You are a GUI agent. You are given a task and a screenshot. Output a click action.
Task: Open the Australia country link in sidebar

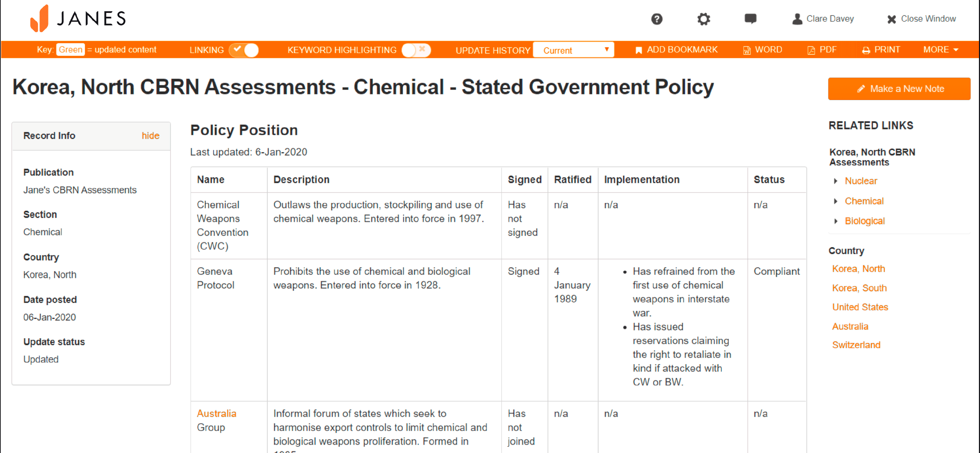[850, 326]
